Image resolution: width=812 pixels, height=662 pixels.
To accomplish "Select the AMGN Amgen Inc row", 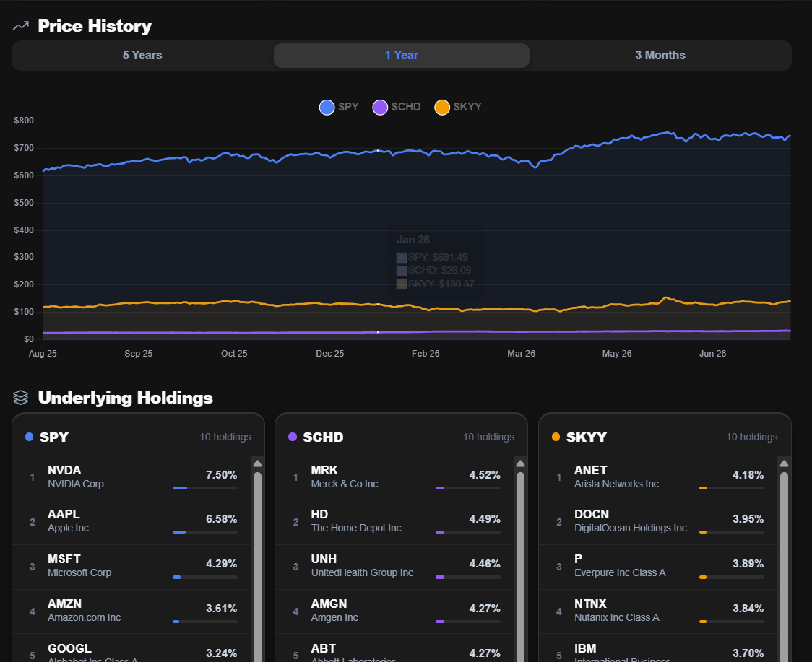I will [x=394, y=611].
